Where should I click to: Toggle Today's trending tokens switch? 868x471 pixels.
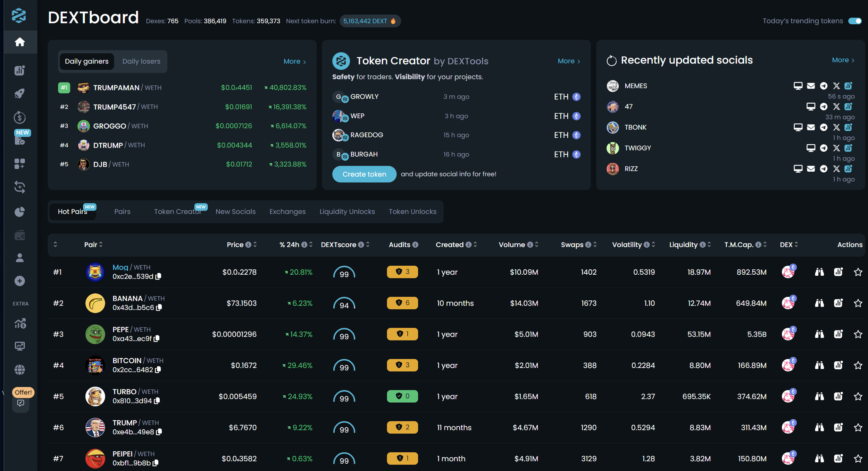click(854, 21)
